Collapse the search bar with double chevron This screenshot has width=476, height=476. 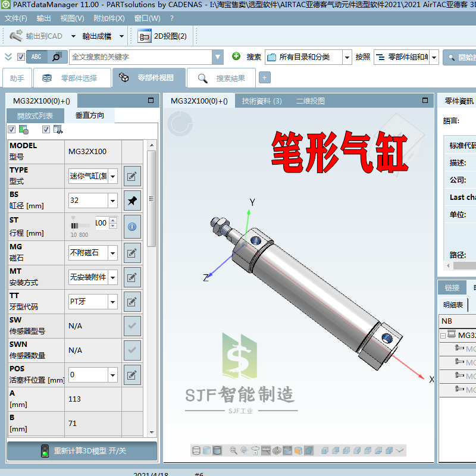point(8,57)
